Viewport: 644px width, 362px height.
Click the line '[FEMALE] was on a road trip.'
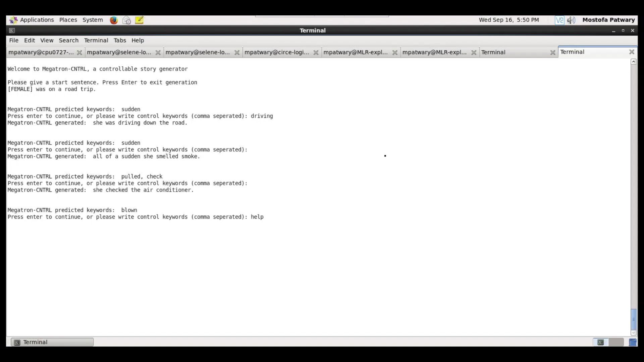pyautogui.click(x=52, y=89)
